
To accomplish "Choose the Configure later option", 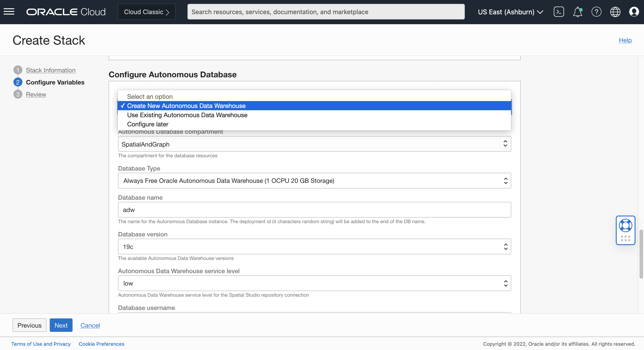I will tap(148, 124).
